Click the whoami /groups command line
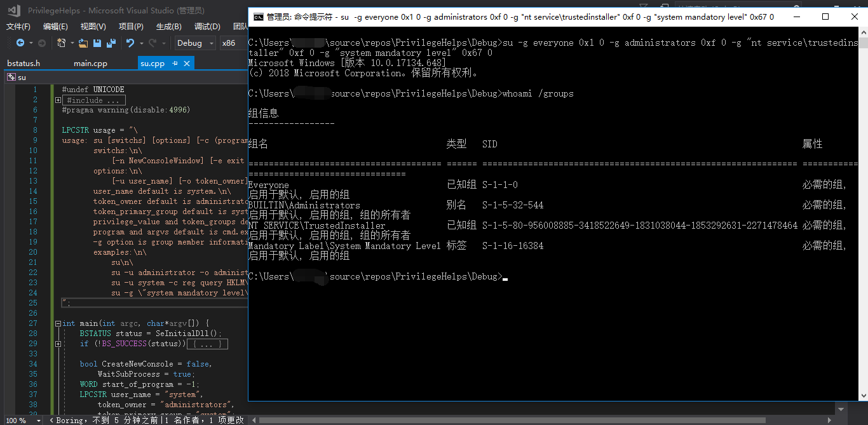This screenshot has height=425, width=868. coord(538,94)
